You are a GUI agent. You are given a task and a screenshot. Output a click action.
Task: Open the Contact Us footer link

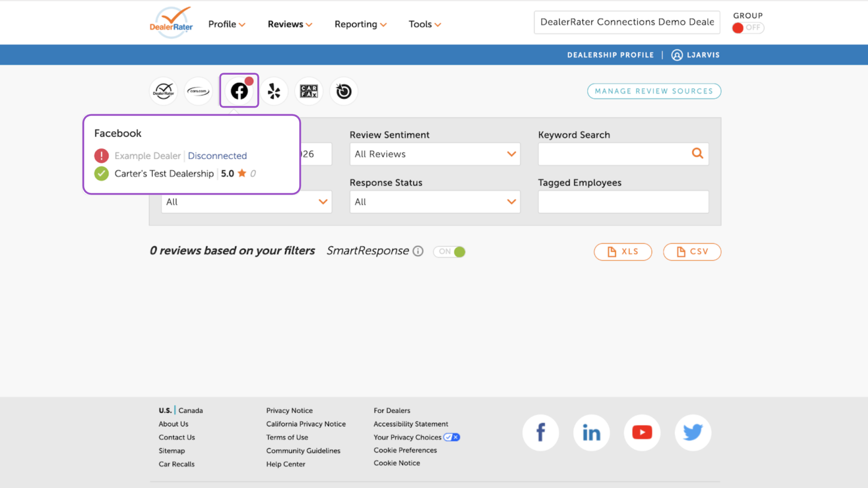[x=177, y=437]
